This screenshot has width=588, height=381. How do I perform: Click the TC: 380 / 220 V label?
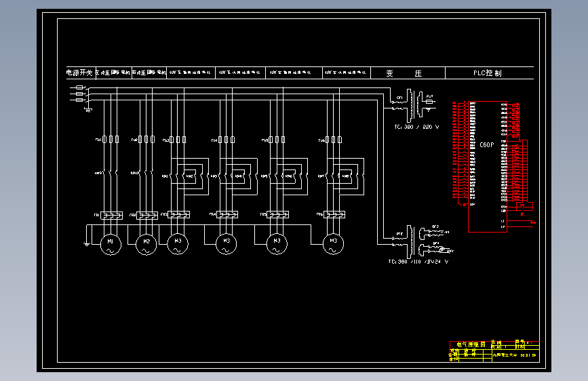click(416, 127)
